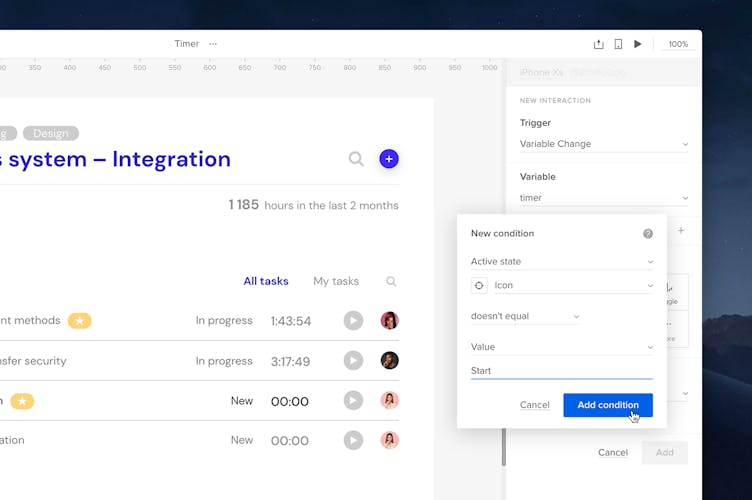
Task: Start prototype preview with play icon
Action: click(637, 44)
